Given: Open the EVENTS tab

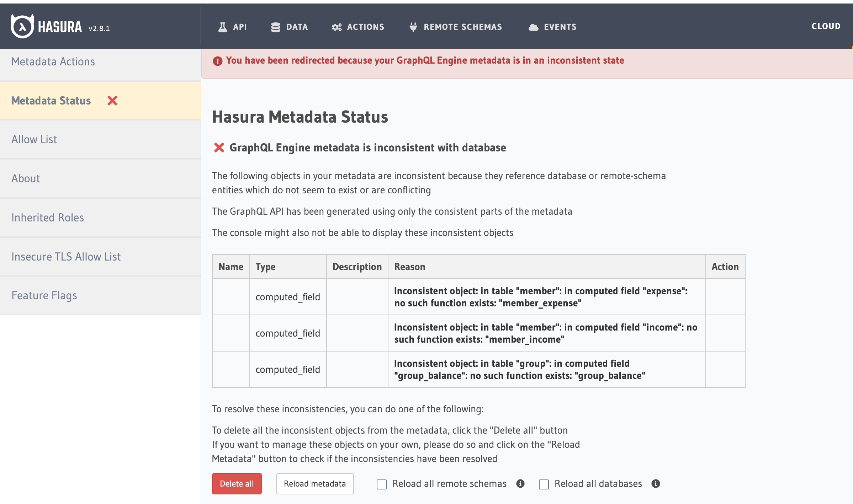Looking at the screenshot, I should [x=552, y=27].
